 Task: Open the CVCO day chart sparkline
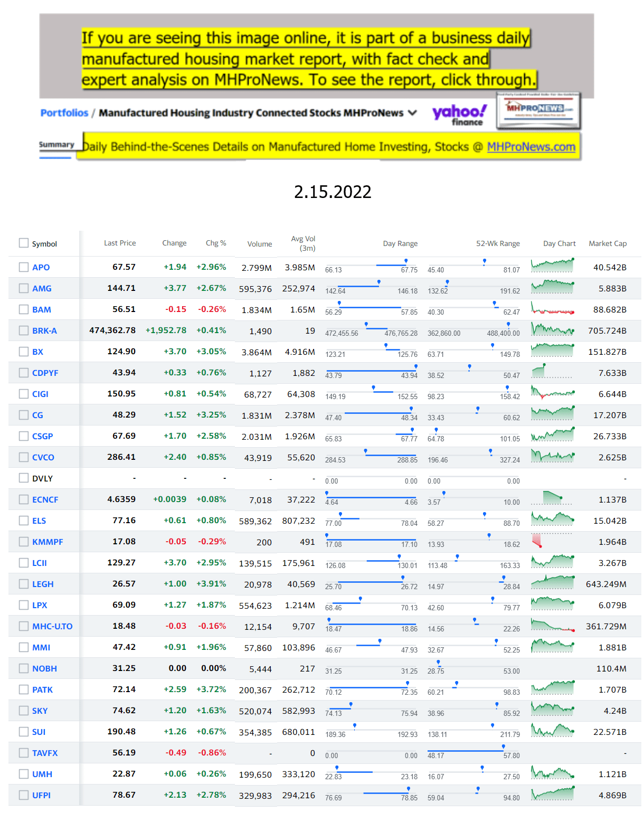[553, 455]
